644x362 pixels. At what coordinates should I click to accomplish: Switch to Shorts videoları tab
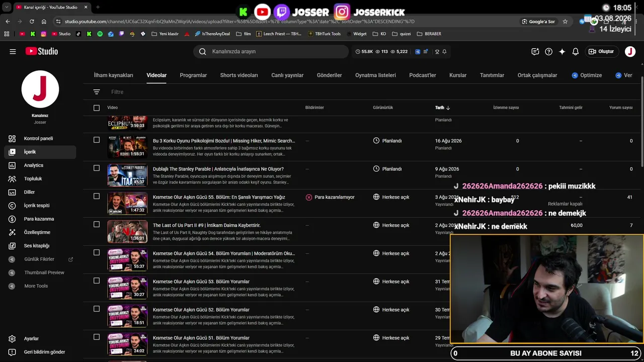(x=239, y=75)
